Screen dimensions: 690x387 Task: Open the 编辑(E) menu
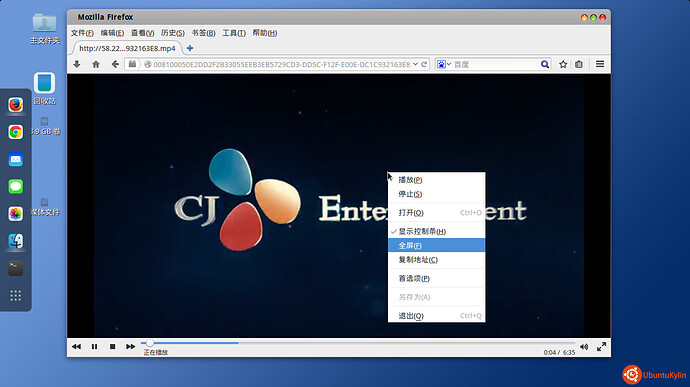(112, 33)
